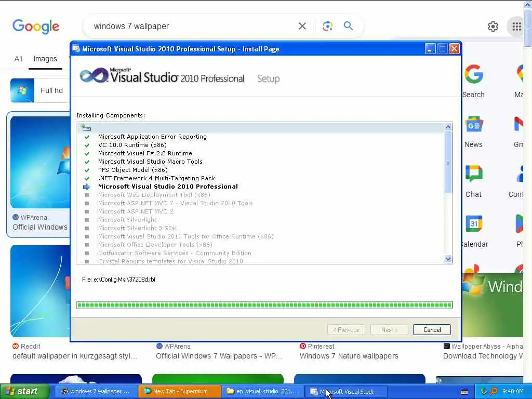Click the Full hd filter chip
Image resolution: width=532 pixels, height=399 pixels.
(39, 90)
